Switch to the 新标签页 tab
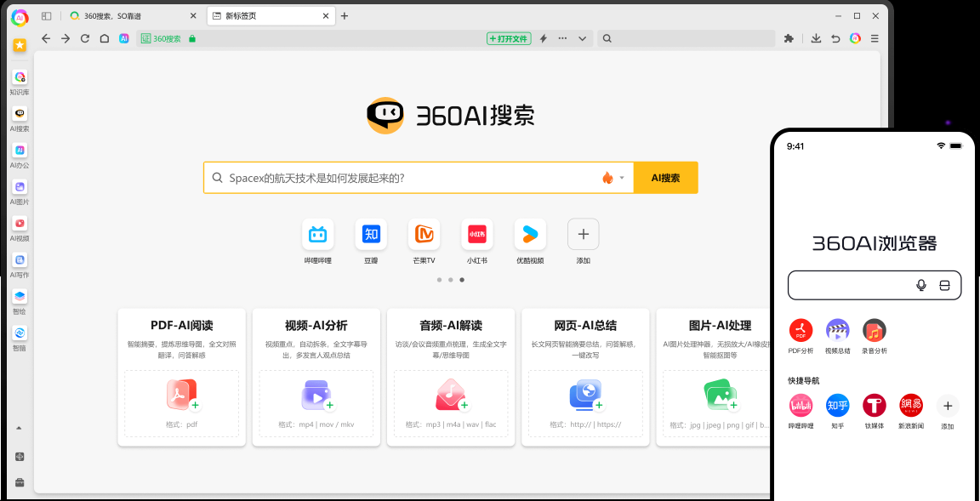 [271, 15]
